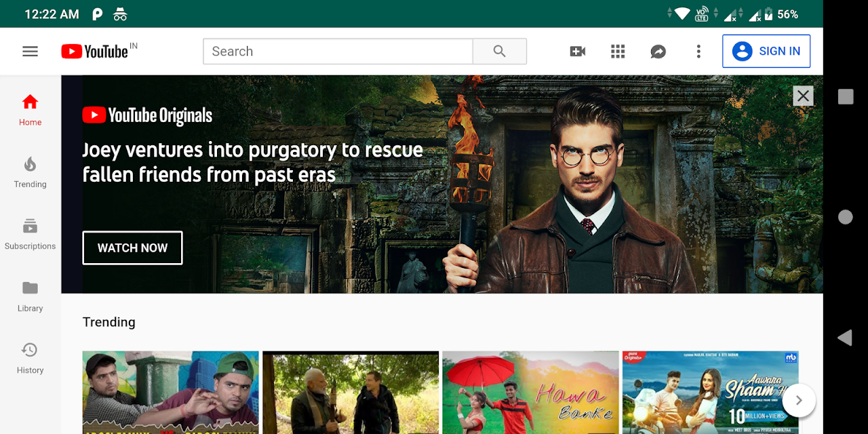Focus the Search text field
This screenshot has width=868, height=434.
pos(338,52)
